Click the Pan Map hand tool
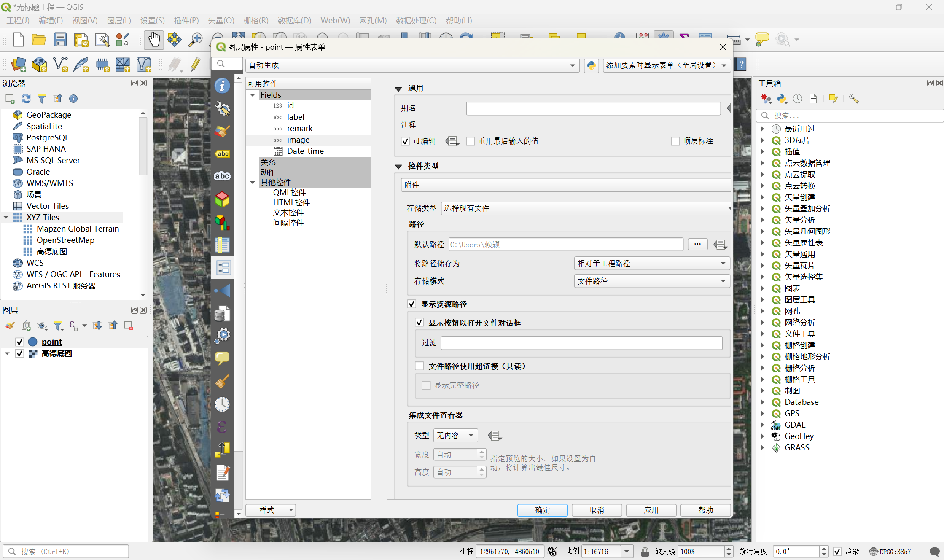 pyautogui.click(x=153, y=40)
